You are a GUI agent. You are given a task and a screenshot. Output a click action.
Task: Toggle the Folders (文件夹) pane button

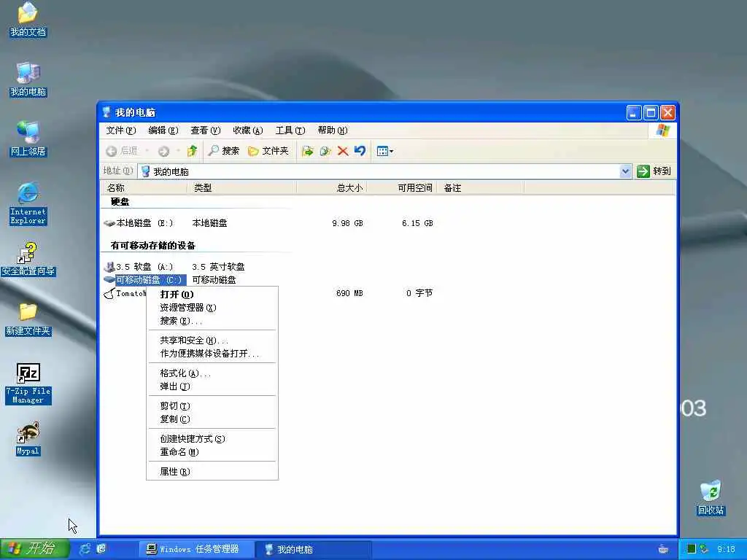coord(268,151)
